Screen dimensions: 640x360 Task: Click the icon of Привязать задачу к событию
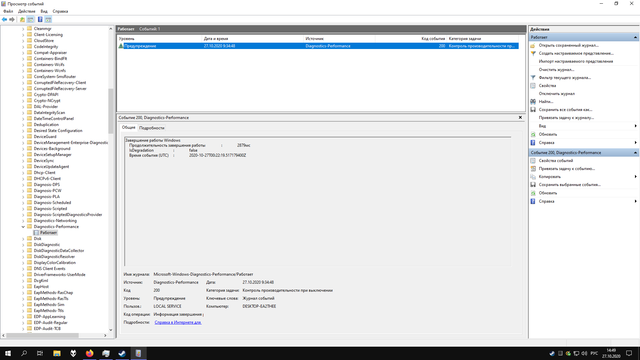click(533, 169)
